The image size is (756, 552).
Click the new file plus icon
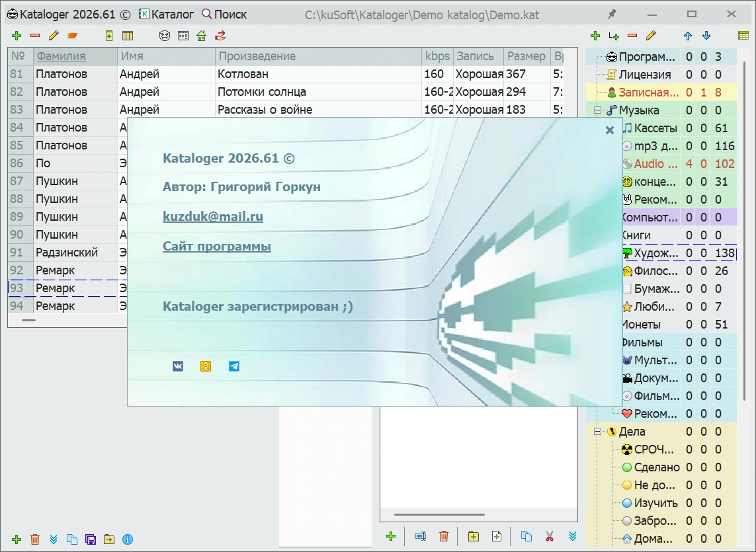497,536
